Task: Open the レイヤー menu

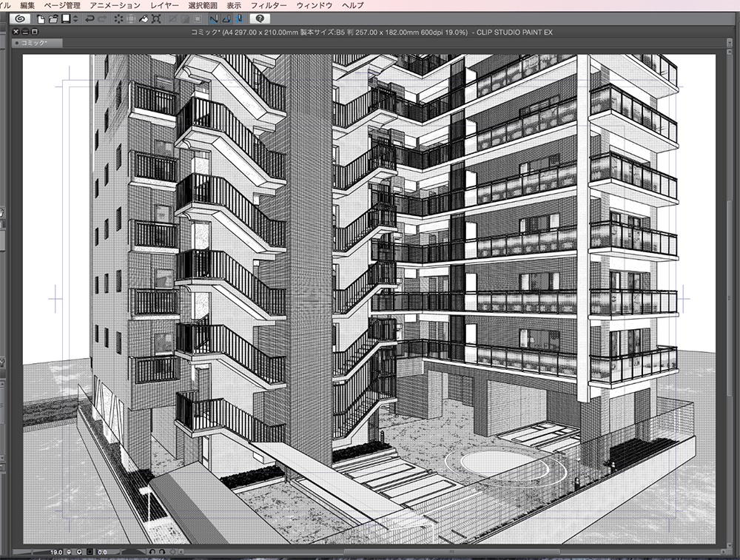Action: click(164, 4)
